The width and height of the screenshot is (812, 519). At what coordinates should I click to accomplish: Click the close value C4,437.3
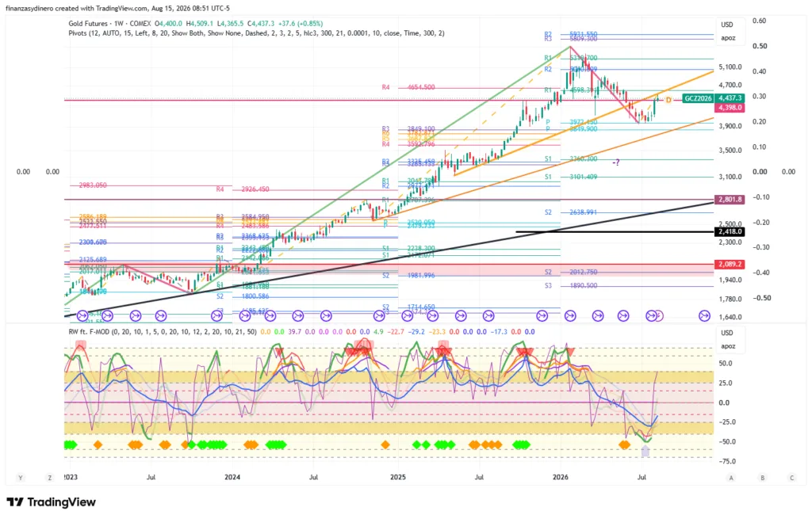point(260,24)
